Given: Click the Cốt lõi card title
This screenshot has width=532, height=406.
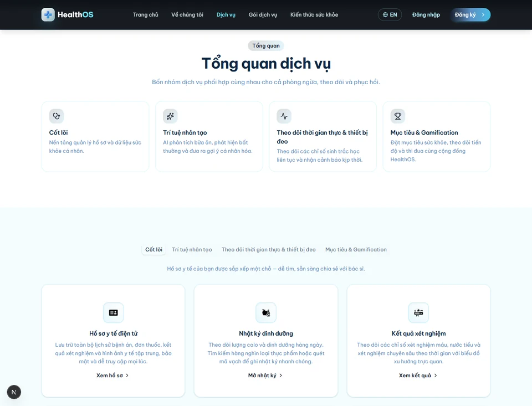Looking at the screenshot, I should 58,132.
